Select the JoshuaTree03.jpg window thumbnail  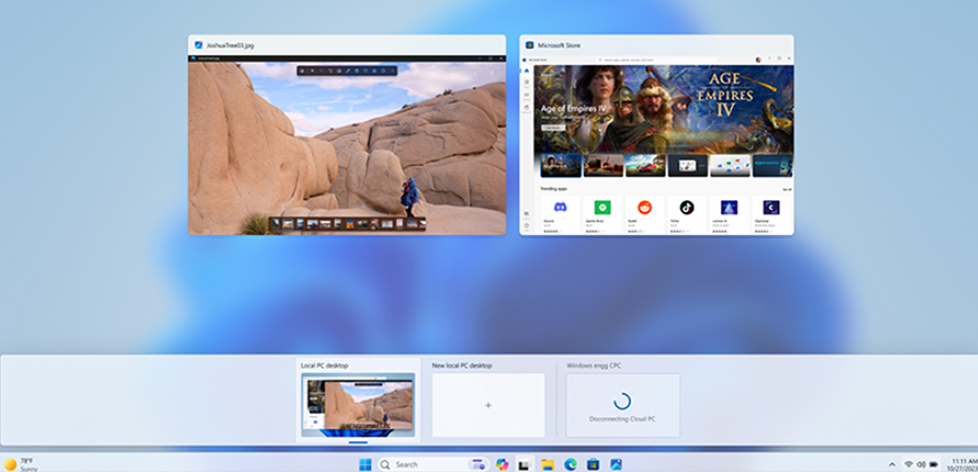pyautogui.click(x=347, y=144)
